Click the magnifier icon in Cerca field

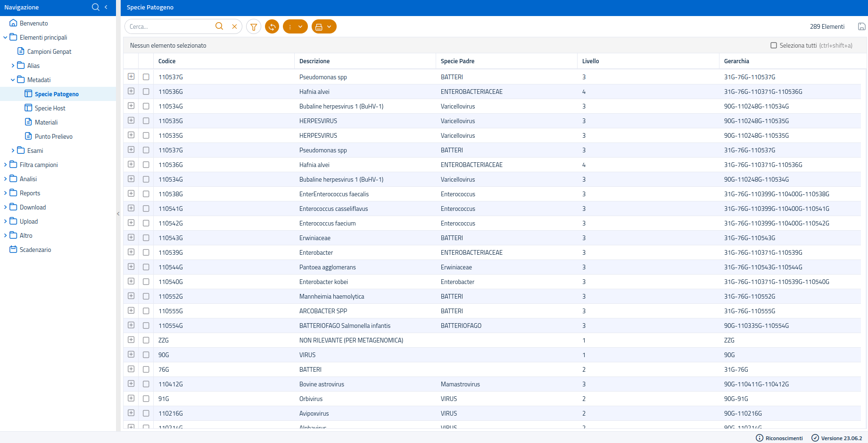click(x=219, y=26)
